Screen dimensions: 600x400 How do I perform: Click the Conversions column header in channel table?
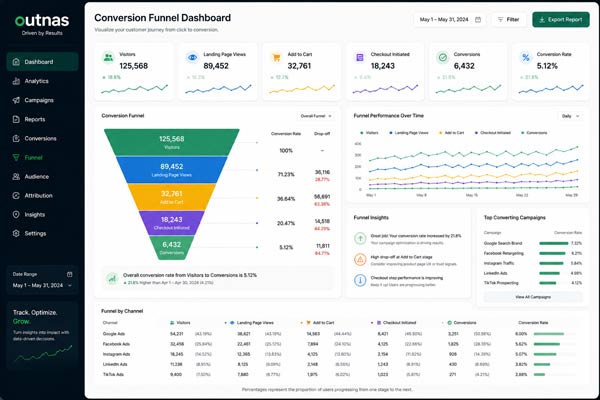[x=462, y=323]
